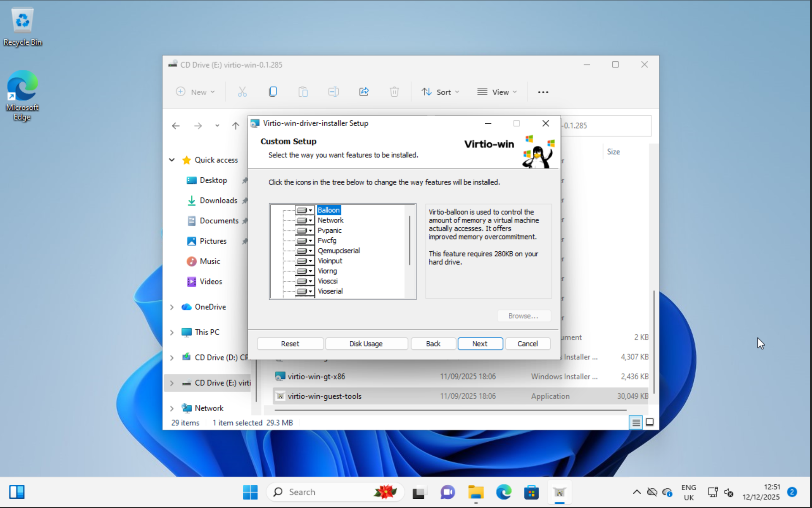
Task: Open recent locations chevron in Explorer
Action: coord(217,125)
